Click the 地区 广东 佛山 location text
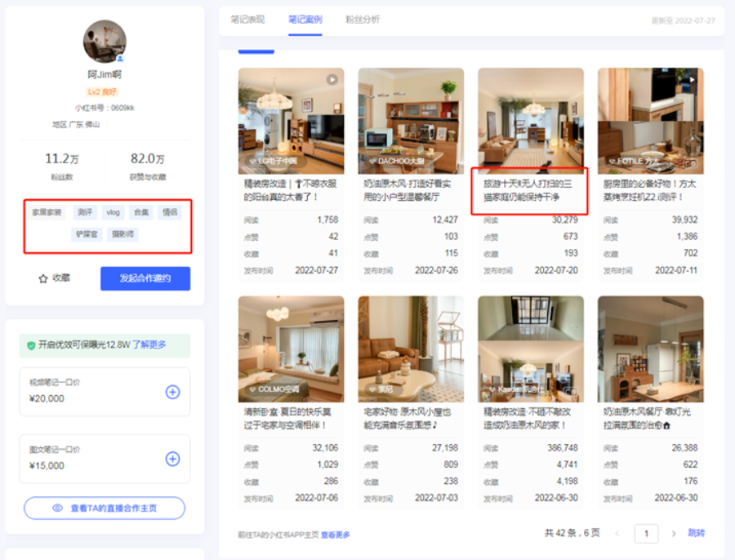 click(x=76, y=125)
